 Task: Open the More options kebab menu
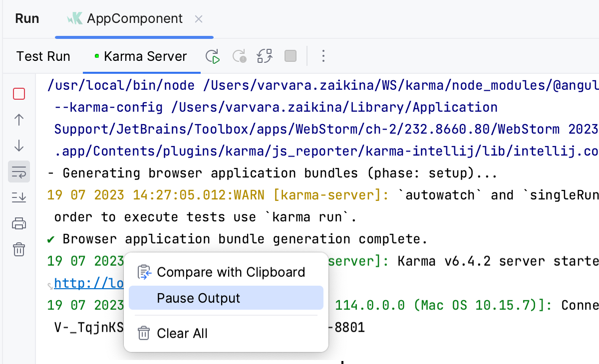[x=323, y=56]
